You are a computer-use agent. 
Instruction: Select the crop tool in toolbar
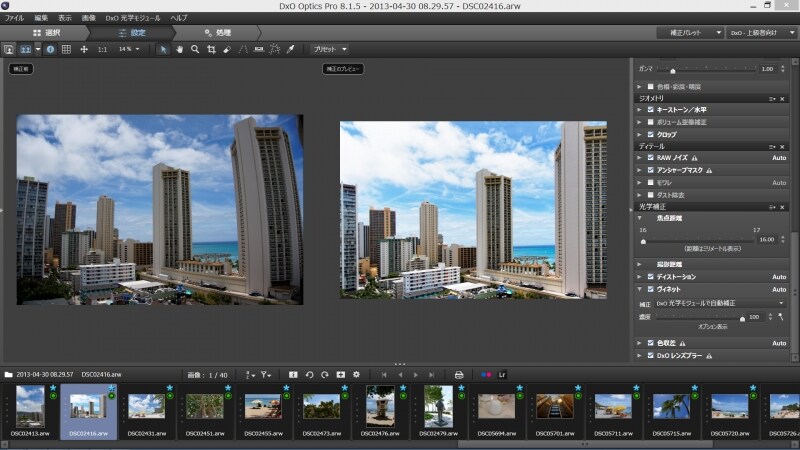click(211, 49)
